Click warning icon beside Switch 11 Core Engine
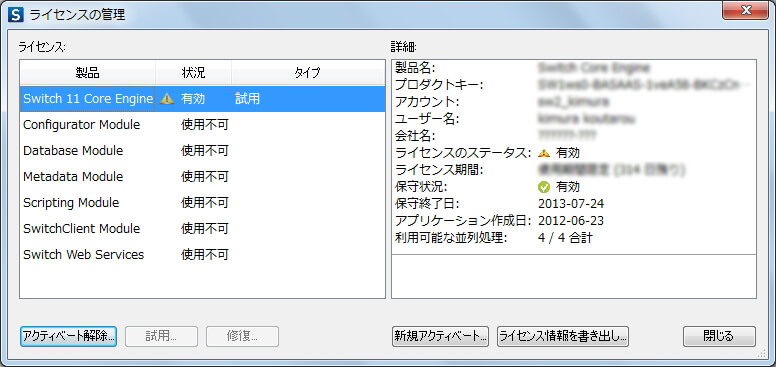This screenshot has height=367, width=776. pyautogui.click(x=167, y=99)
